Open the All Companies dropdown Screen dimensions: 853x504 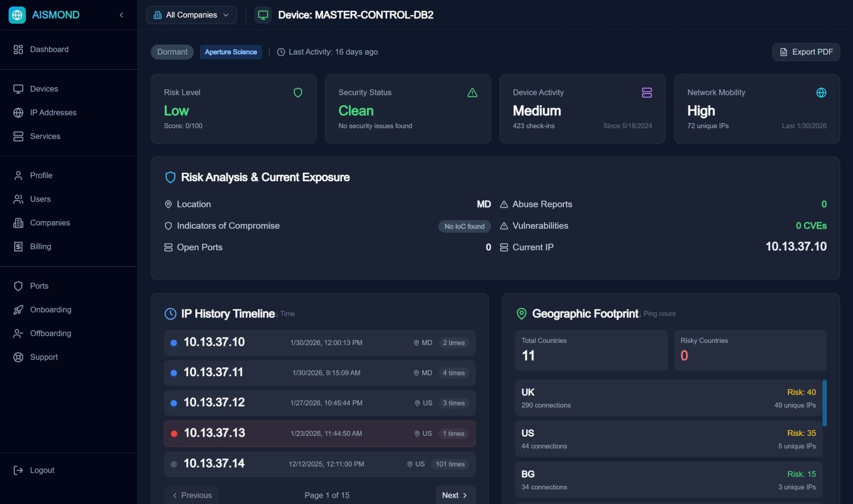pyautogui.click(x=191, y=15)
